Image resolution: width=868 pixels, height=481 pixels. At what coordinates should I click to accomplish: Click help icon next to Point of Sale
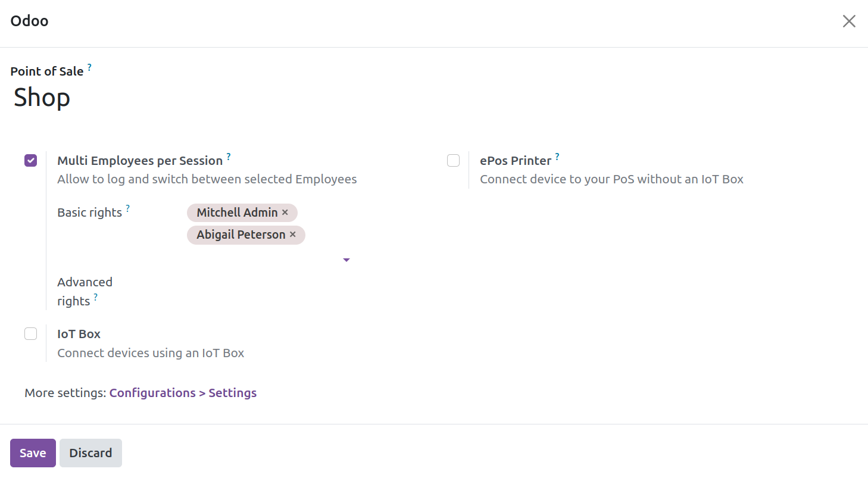[x=89, y=68]
